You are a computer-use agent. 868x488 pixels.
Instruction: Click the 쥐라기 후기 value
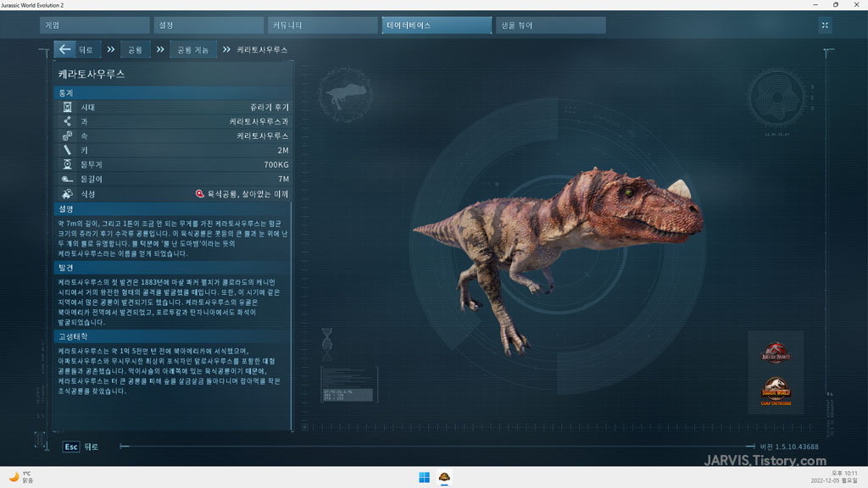point(269,108)
